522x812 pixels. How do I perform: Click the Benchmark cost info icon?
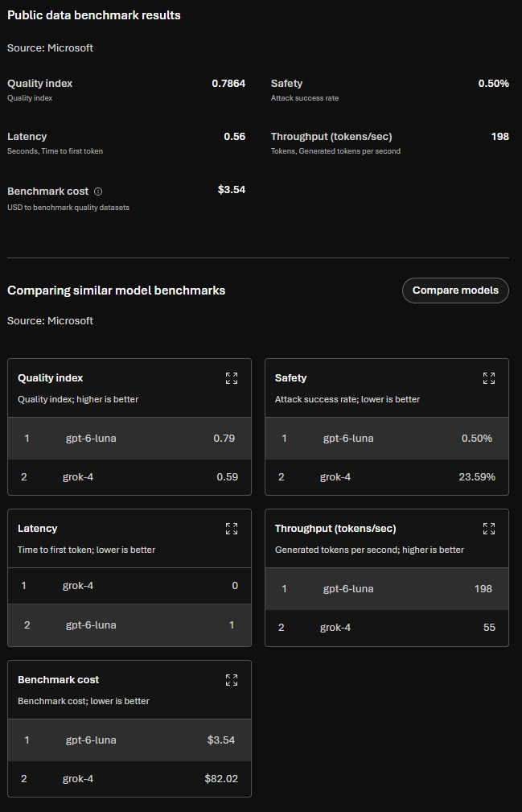point(98,192)
